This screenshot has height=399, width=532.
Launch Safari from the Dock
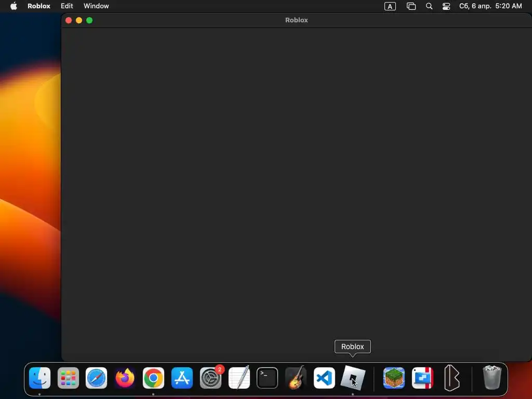96,378
